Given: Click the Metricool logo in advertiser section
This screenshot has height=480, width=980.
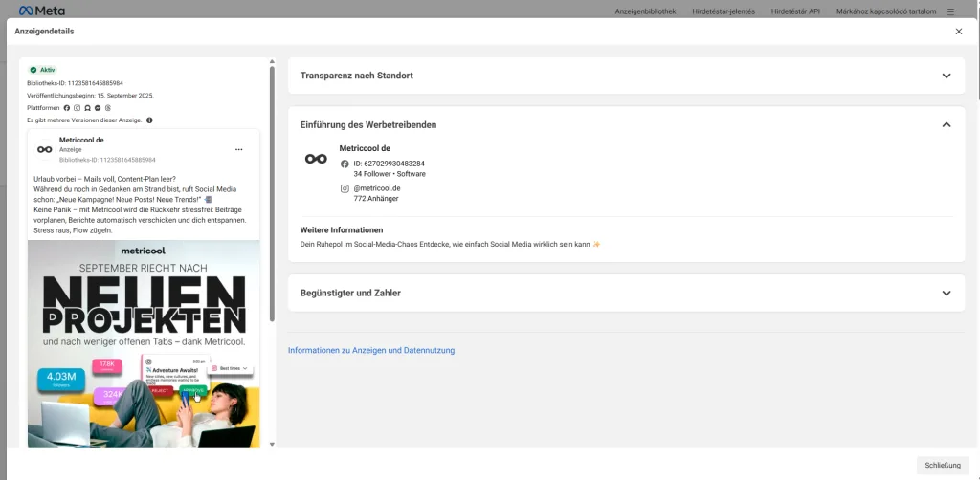Looking at the screenshot, I should [316, 158].
